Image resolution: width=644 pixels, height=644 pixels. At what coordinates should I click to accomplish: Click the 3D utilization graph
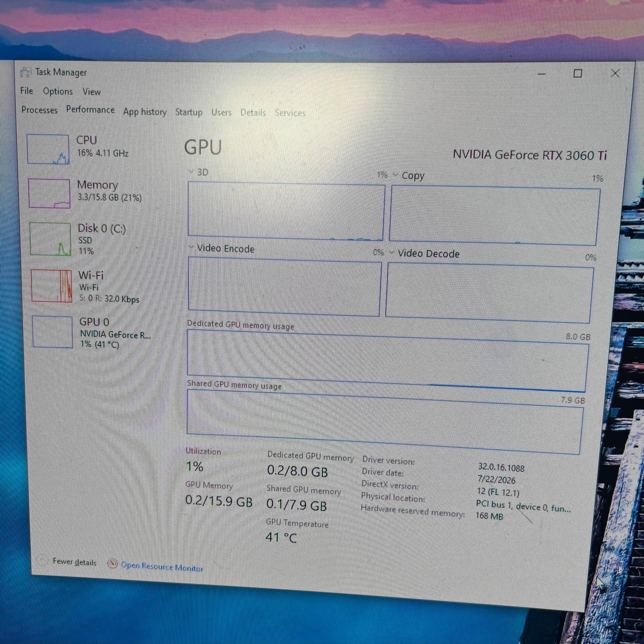tap(286, 211)
